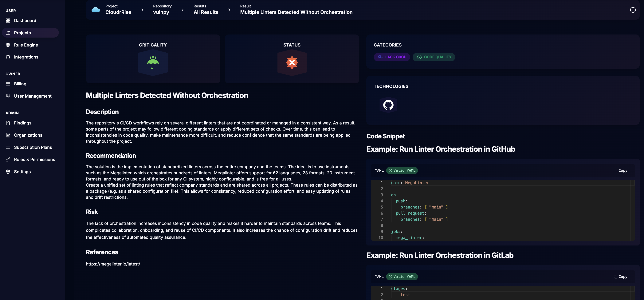Expand the chevron after vulnpy repository
The width and height of the screenshot is (644, 300).
click(183, 10)
